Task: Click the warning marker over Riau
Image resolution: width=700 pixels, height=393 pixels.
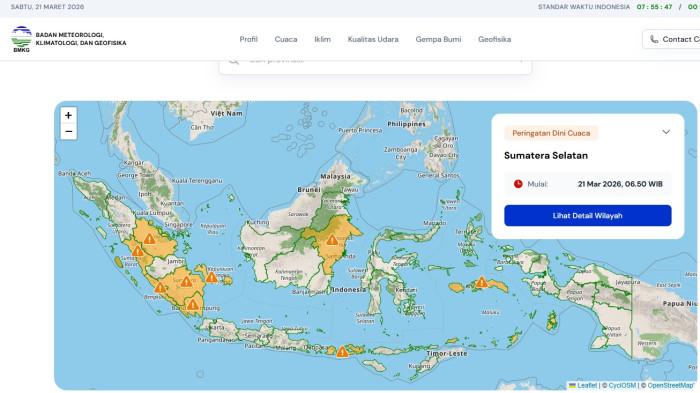Action: (150, 239)
